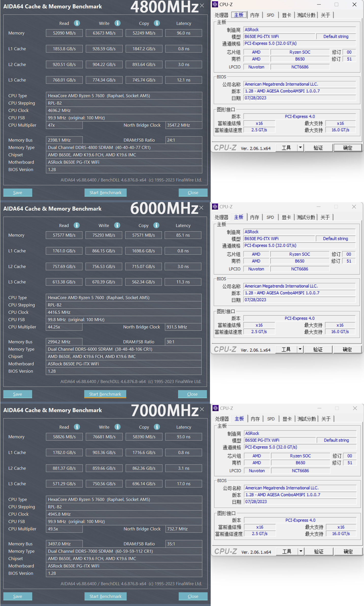The image size is (364, 606).
Task: Click the Read info icon in 7000MHz benchmark
Action: click(x=77, y=427)
